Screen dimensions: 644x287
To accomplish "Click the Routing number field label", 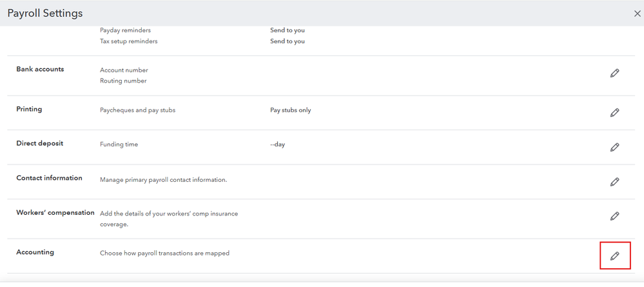I will (x=123, y=81).
